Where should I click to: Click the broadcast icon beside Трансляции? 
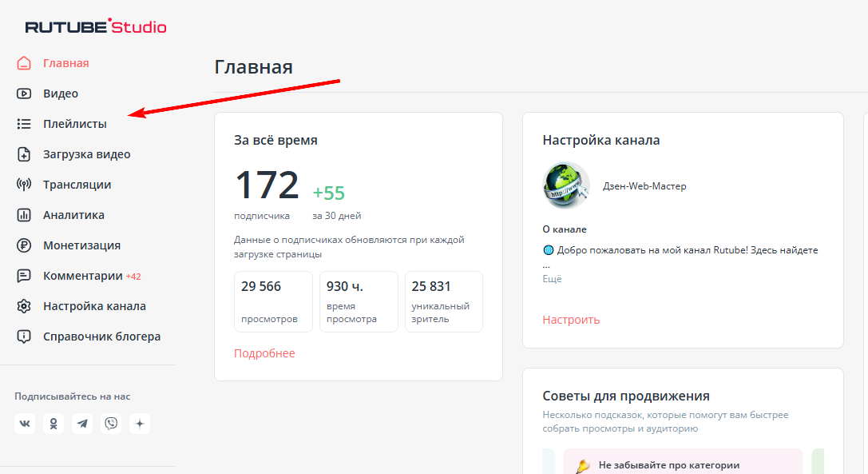tap(24, 185)
